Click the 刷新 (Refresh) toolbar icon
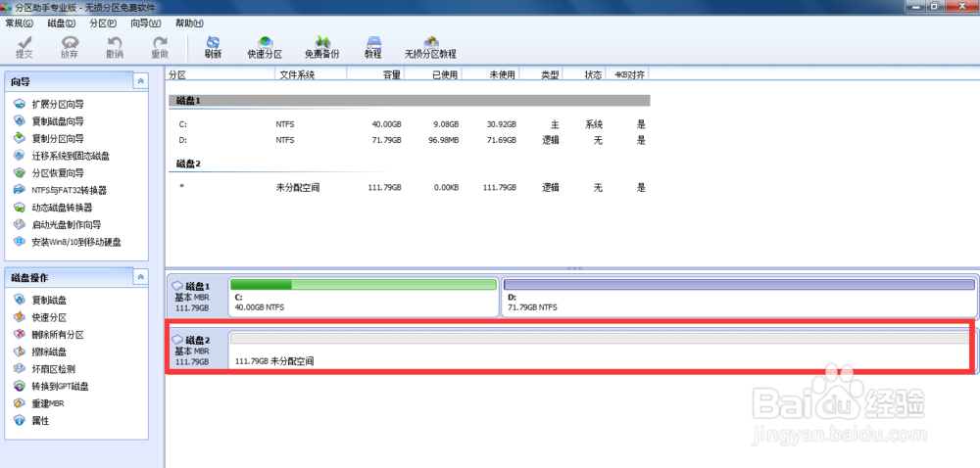The image size is (980, 468). (213, 47)
